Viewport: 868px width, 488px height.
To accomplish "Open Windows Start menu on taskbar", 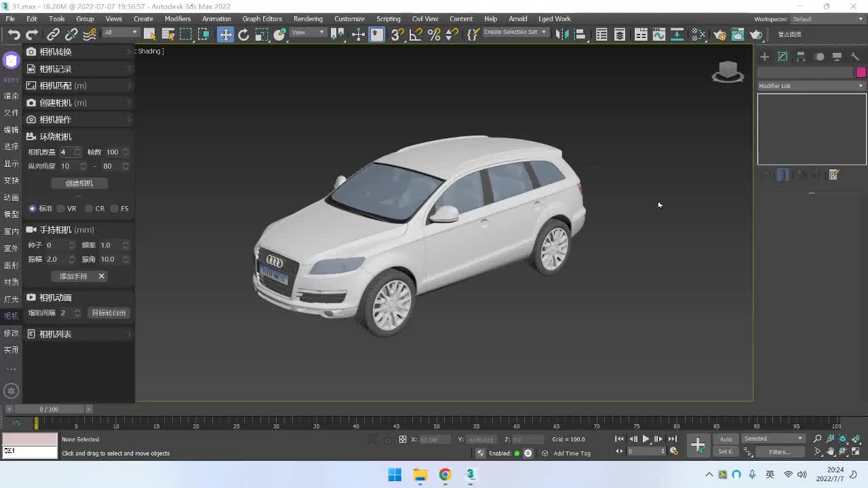I will coord(395,474).
